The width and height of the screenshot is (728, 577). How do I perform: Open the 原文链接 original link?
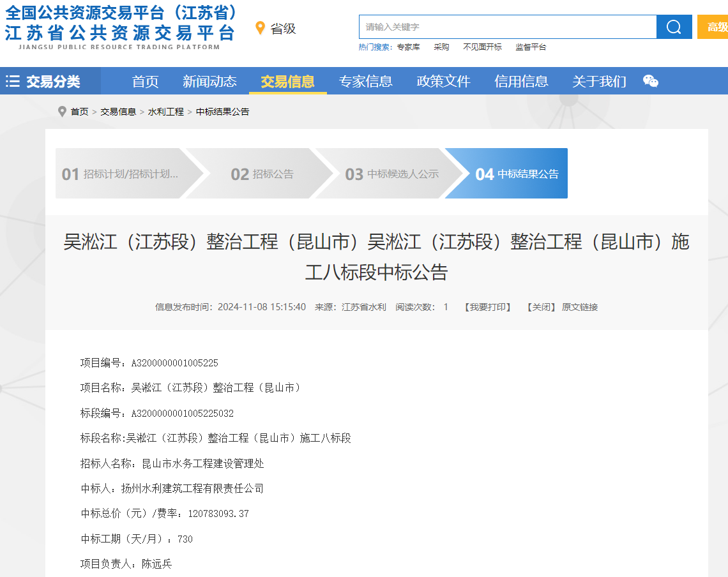coord(579,307)
